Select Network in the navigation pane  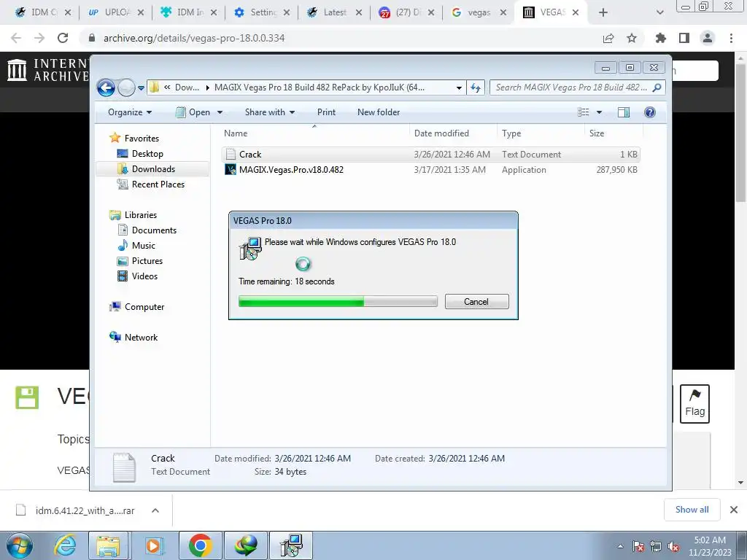(141, 337)
